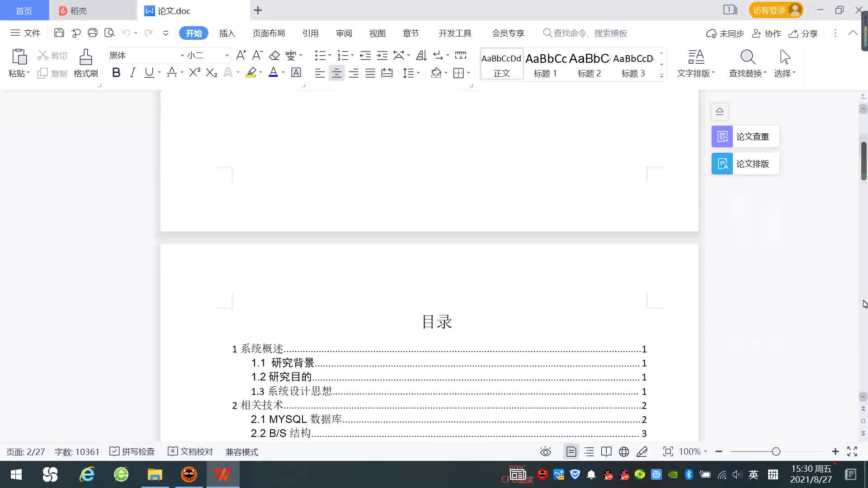Click the zoom slider handle

776,452
